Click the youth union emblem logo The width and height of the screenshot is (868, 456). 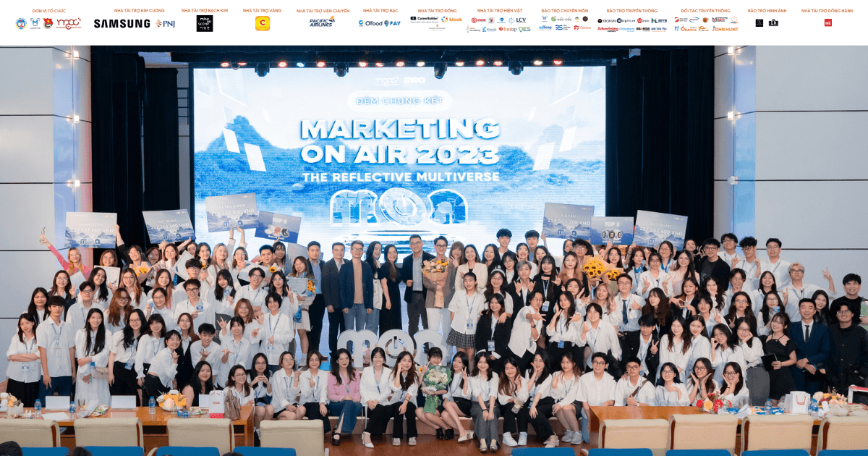coord(47,23)
